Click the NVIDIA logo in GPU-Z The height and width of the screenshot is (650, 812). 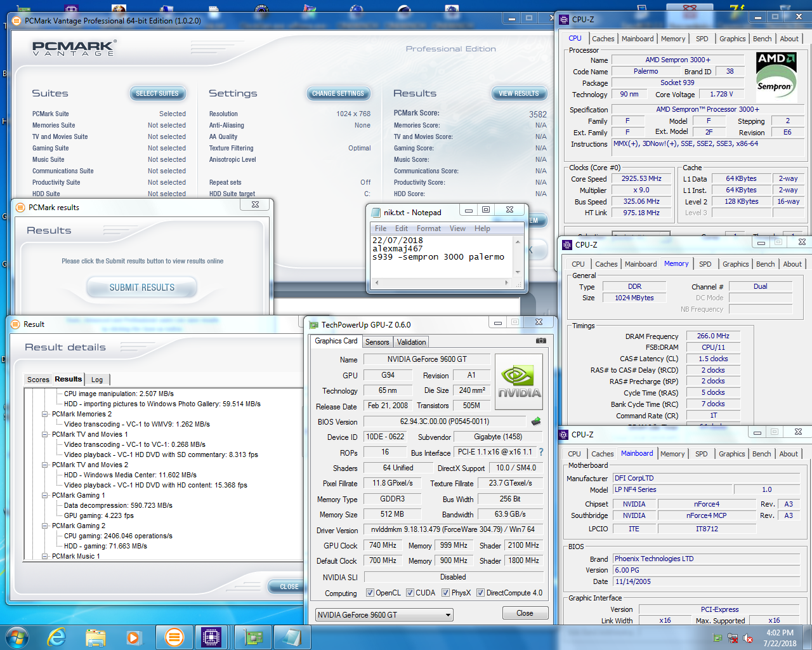[518, 382]
